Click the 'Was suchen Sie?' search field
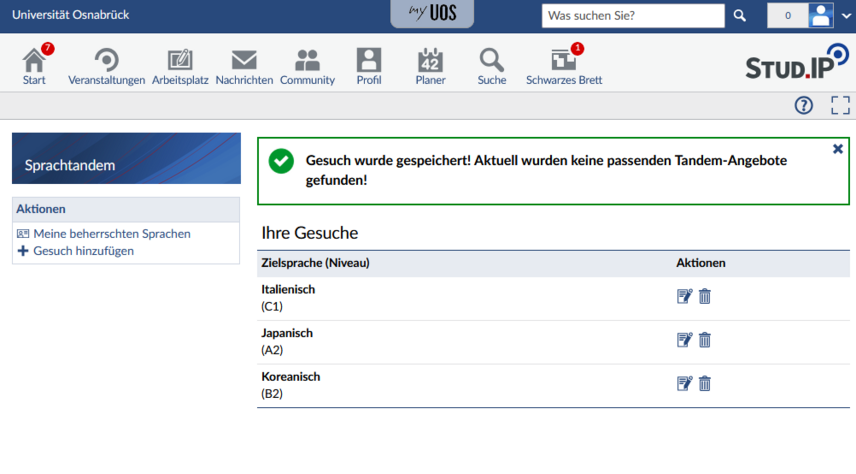 (632, 16)
